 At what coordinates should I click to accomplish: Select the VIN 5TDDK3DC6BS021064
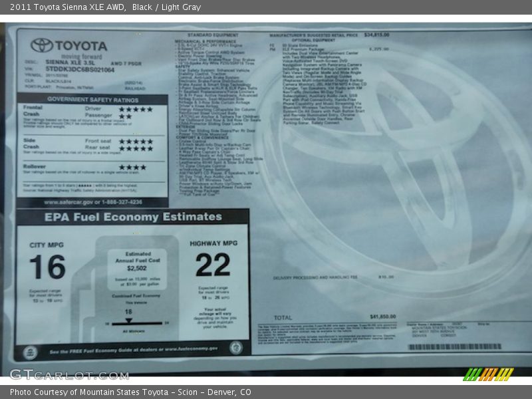pos(80,70)
